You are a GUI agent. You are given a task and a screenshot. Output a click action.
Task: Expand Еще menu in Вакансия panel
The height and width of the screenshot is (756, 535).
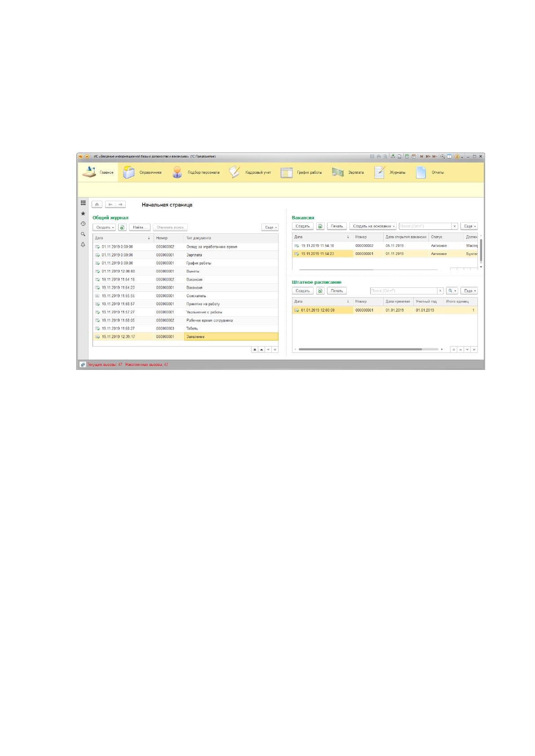(469, 226)
